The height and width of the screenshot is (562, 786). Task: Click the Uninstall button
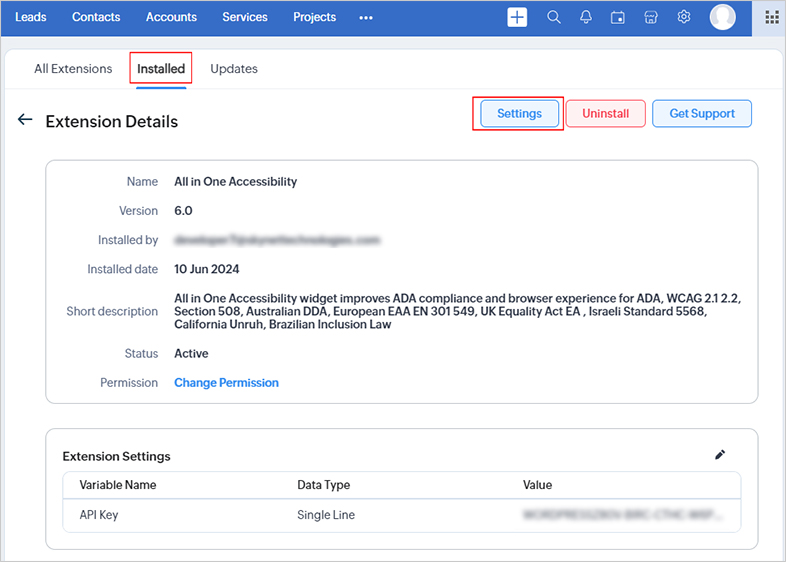point(606,114)
